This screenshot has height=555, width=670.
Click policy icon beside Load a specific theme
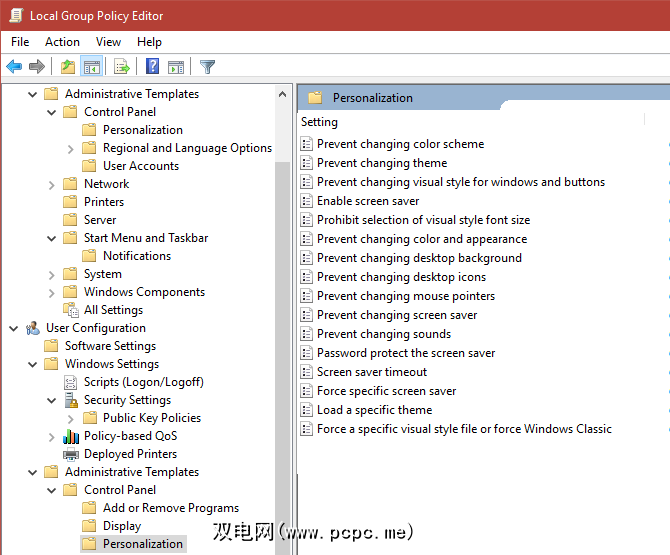pyautogui.click(x=306, y=410)
